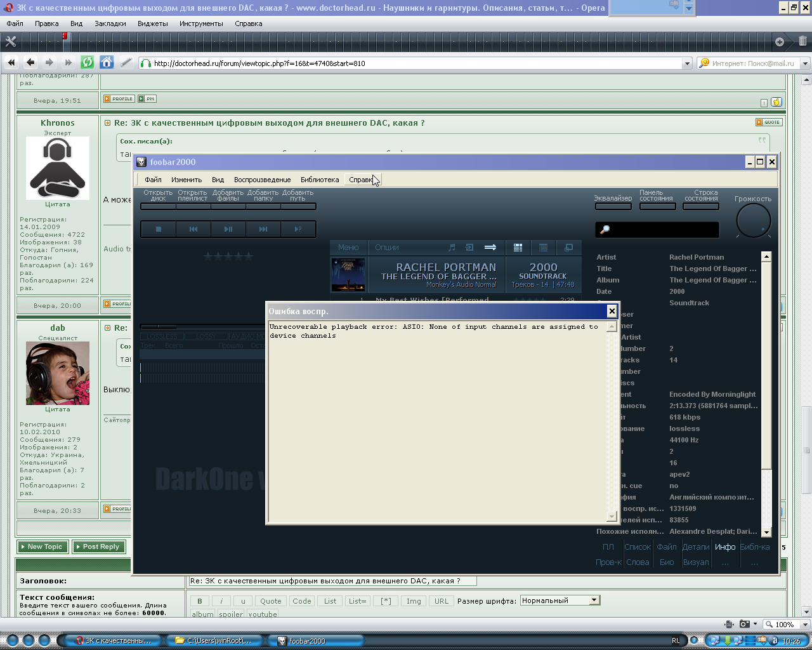812x650 pixels.
Task: Click the track seek bar in foobar2000
Action: tap(202, 326)
